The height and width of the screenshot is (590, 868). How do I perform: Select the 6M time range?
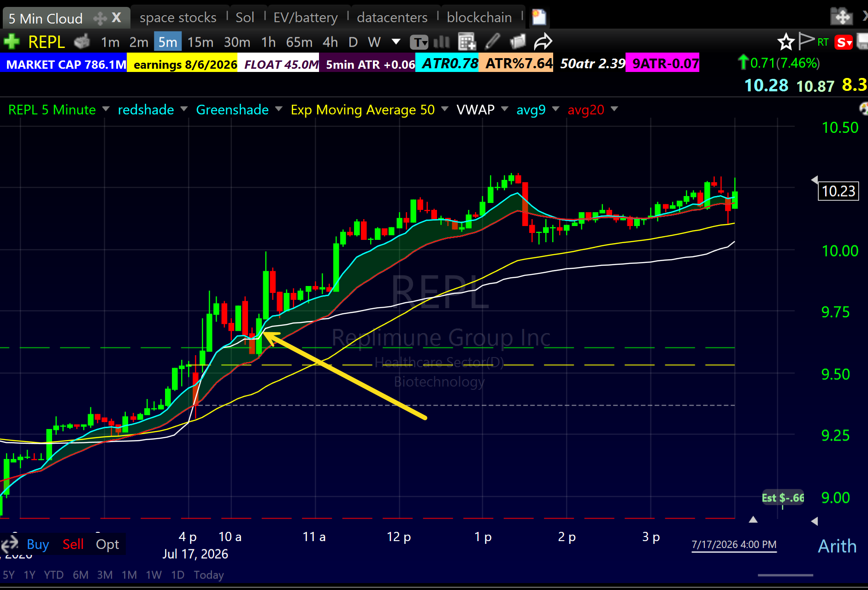(x=81, y=575)
